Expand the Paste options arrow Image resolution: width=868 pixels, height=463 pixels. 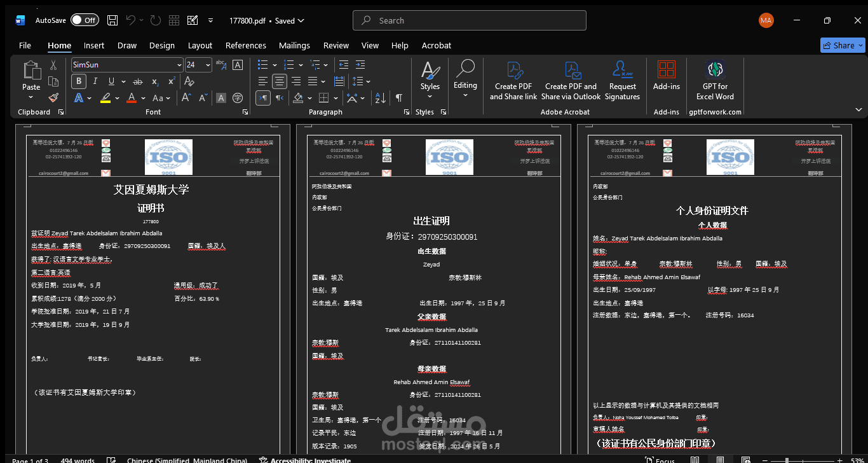point(31,97)
